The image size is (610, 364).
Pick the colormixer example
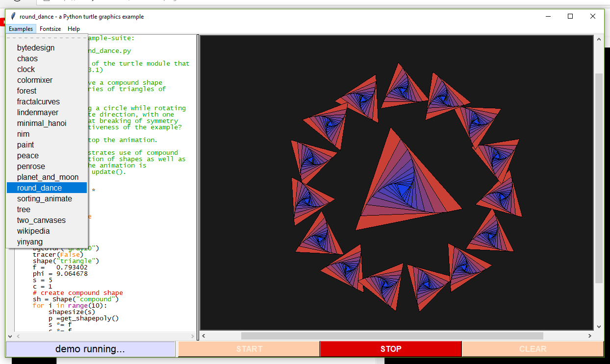coord(35,80)
